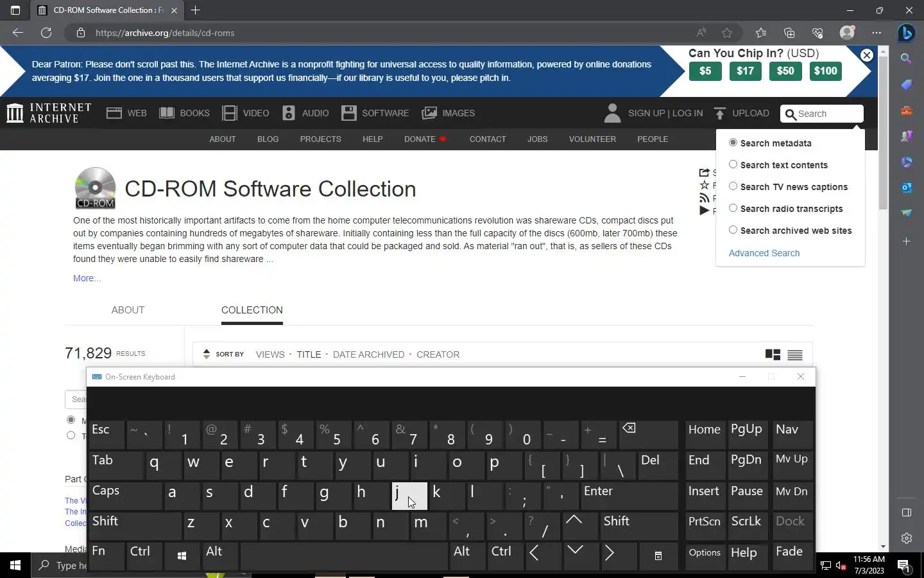The height and width of the screenshot is (578, 924).
Task: Open the notification center in taskbar
Action: [x=903, y=566]
